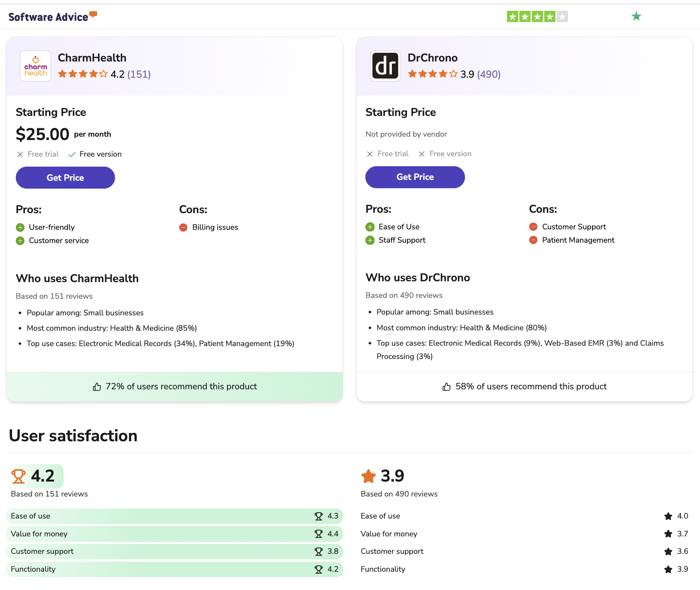Click the DrChrono logo thumbnail
Image resolution: width=700 pixels, height=590 pixels.
[385, 66]
